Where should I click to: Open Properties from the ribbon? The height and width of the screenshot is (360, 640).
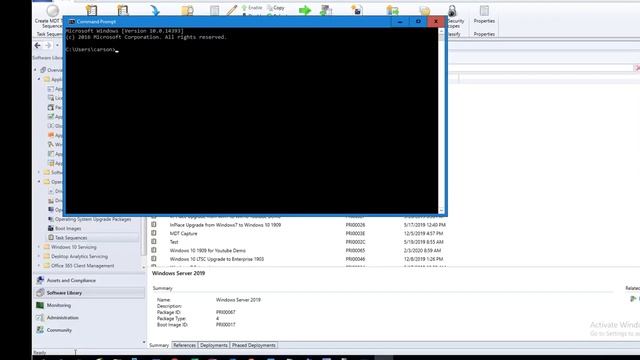(x=484, y=14)
